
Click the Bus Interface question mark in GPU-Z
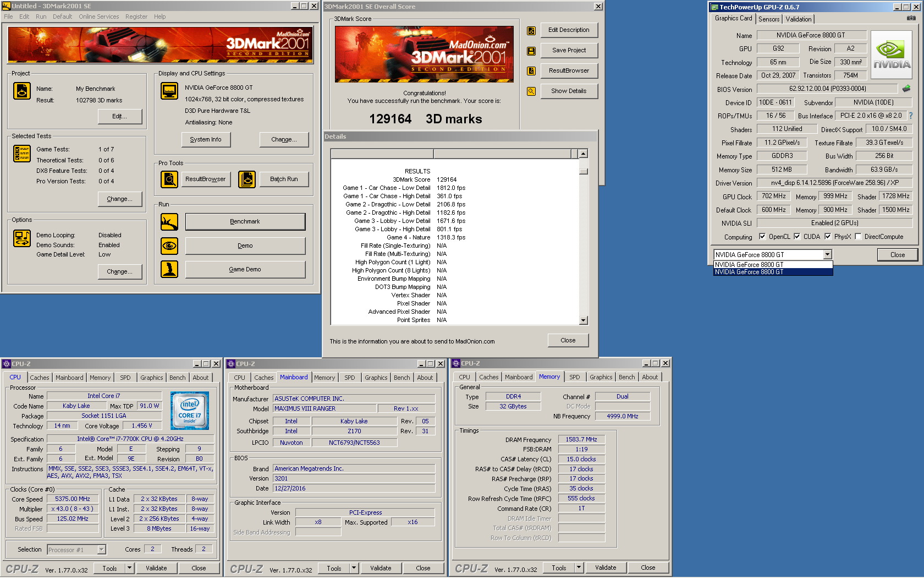(910, 116)
